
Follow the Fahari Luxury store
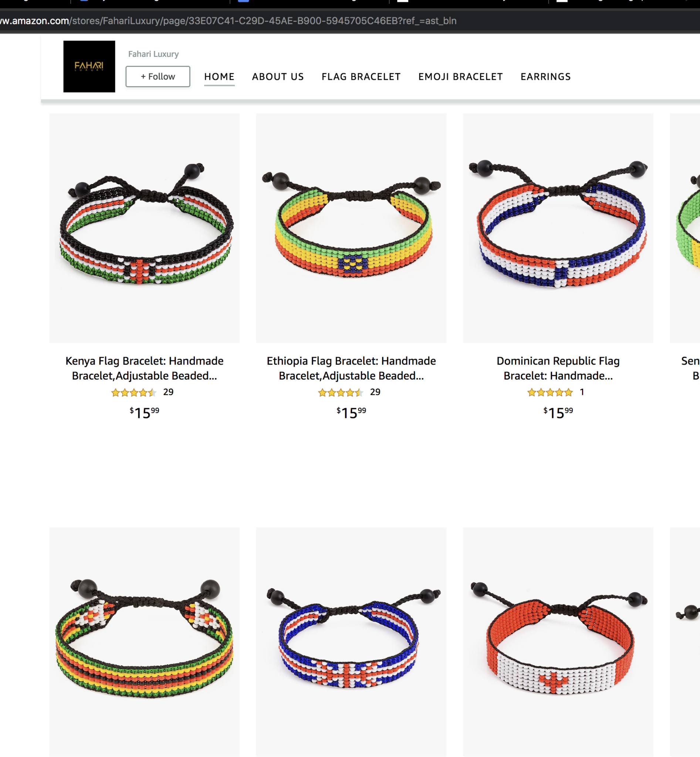tap(158, 77)
